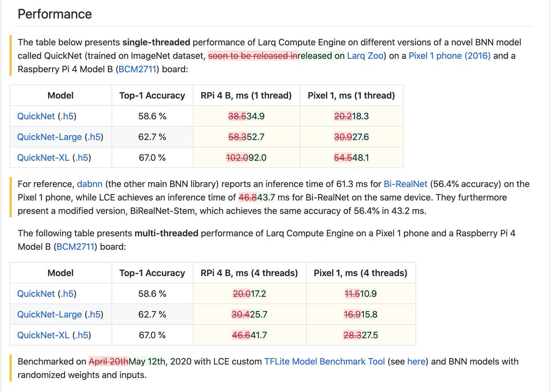Image resolution: width=550 pixels, height=392 pixels.
Task: Open BCM2711 link in single-threaded paragraph
Action: pyautogui.click(x=138, y=69)
